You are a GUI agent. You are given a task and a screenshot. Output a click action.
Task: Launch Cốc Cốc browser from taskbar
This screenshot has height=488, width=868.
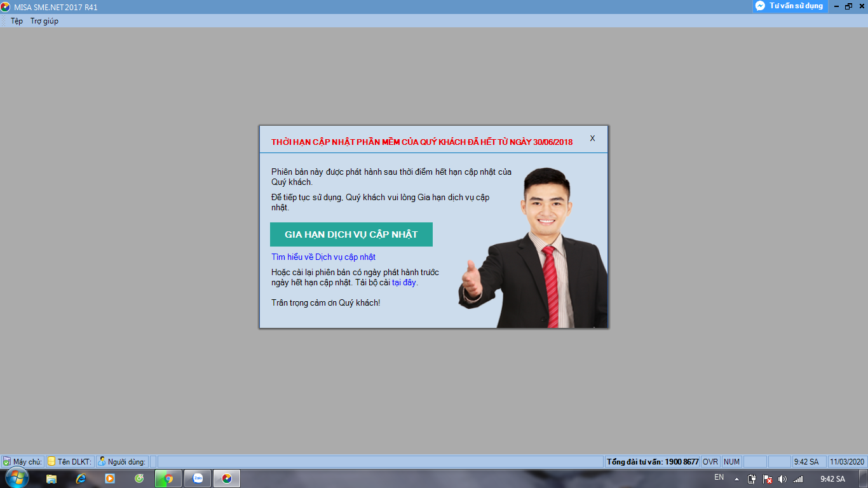pos(139,478)
